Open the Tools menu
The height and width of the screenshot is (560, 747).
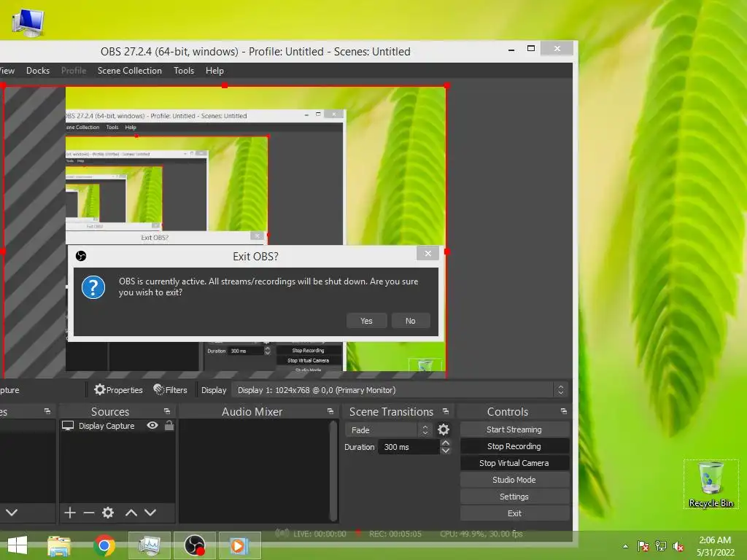tap(184, 71)
